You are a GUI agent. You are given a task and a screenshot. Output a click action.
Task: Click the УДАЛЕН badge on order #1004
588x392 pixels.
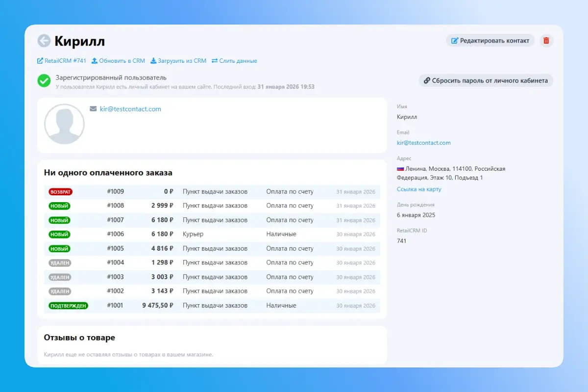tap(60, 263)
